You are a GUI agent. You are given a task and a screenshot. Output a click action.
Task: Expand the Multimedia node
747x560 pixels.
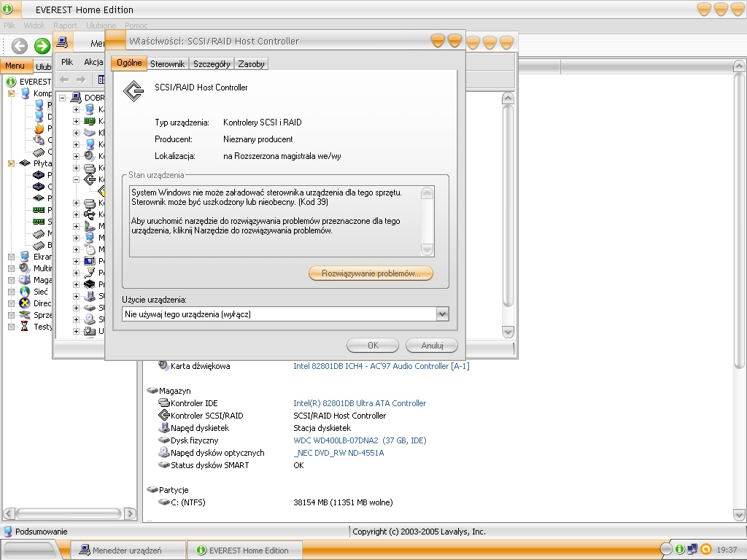point(11,268)
